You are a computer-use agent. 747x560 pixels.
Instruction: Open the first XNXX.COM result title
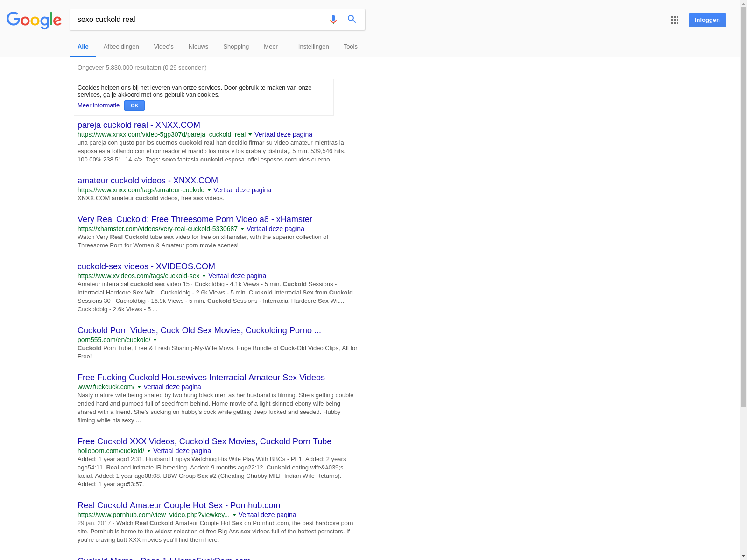(139, 125)
